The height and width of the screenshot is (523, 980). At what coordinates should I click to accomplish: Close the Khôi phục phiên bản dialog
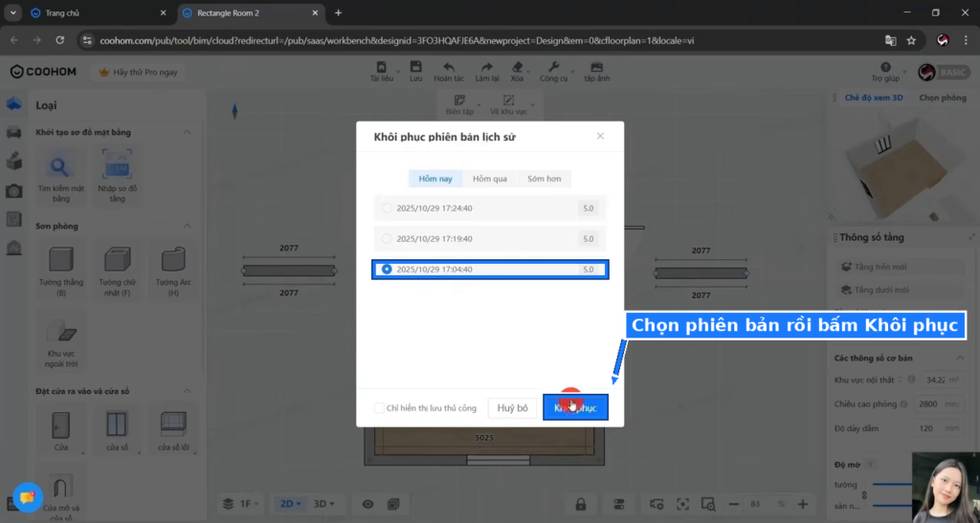coord(600,136)
